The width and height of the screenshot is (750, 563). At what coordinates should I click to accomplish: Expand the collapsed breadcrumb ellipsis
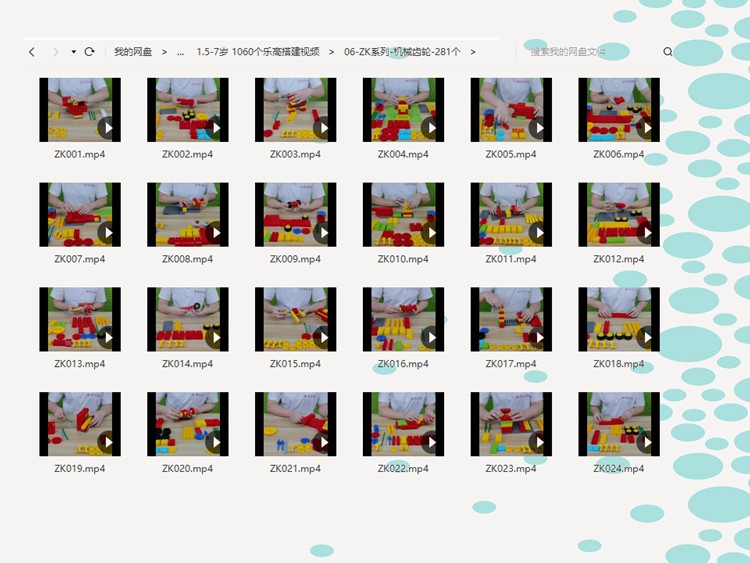coord(180,52)
